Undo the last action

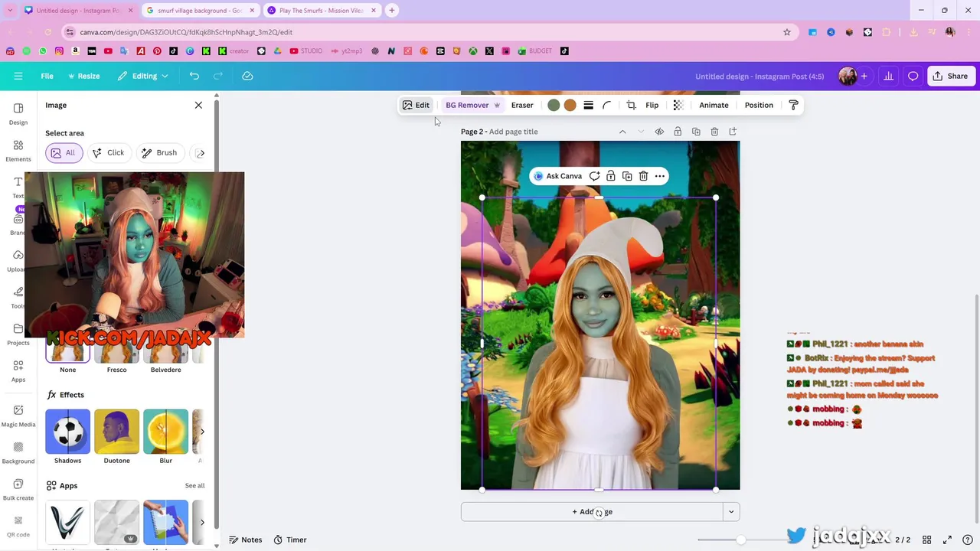click(x=194, y=76)
